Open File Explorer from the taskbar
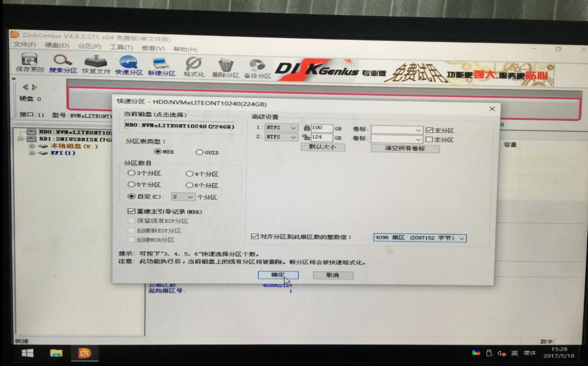588x366 pixels. pyautogui.click(x=56, y=353)
